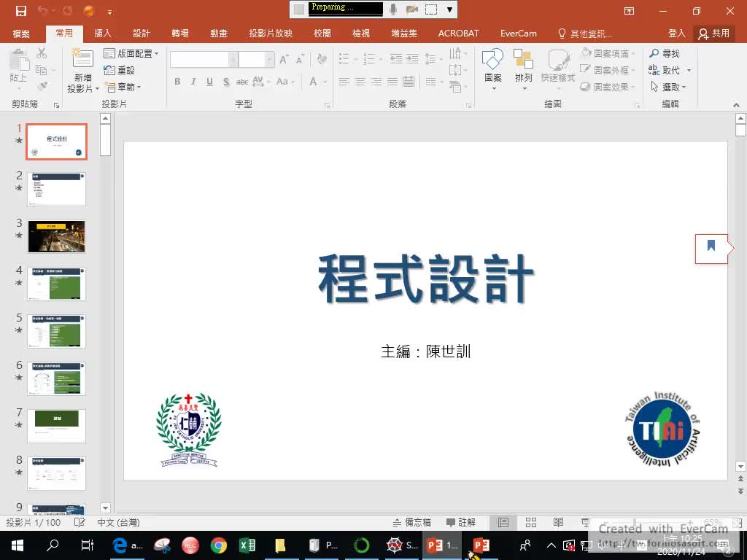Click the Sign in link
This screenshot has width=747, height=560.
point(676,34)
